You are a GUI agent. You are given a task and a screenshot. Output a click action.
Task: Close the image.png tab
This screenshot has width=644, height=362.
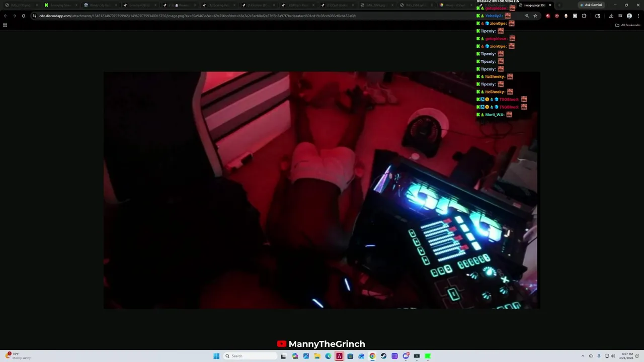tap(550, 5)
